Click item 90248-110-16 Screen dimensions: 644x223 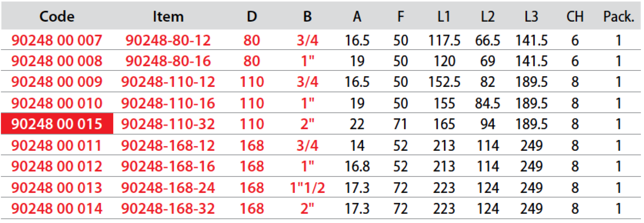click(168, 103)
